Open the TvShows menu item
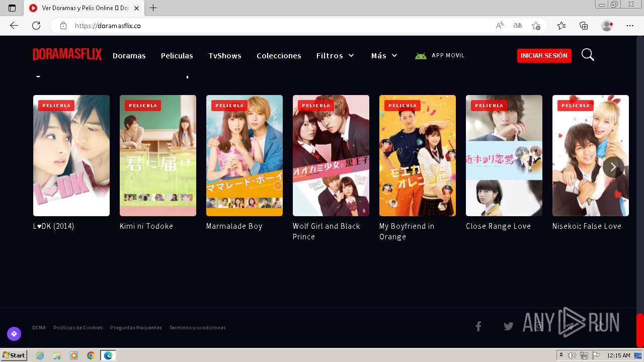Viewport: 644px width, 362px height. [x=225, y=56]
